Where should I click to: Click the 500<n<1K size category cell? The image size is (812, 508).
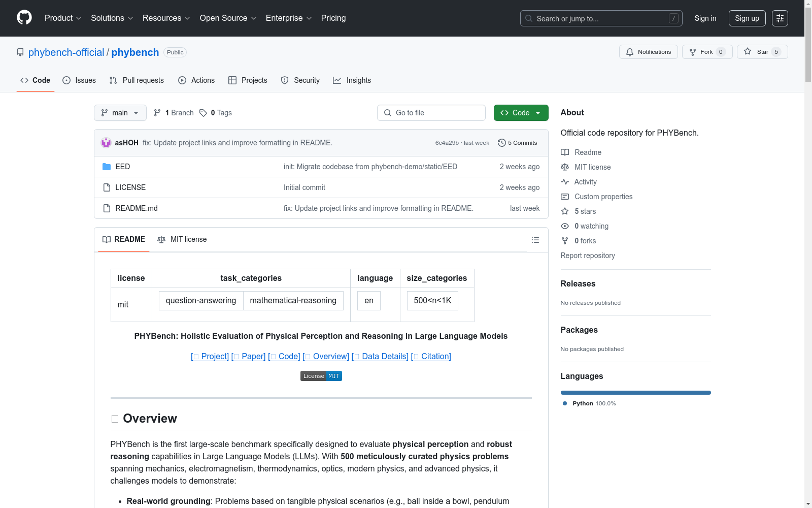(432, 300)
